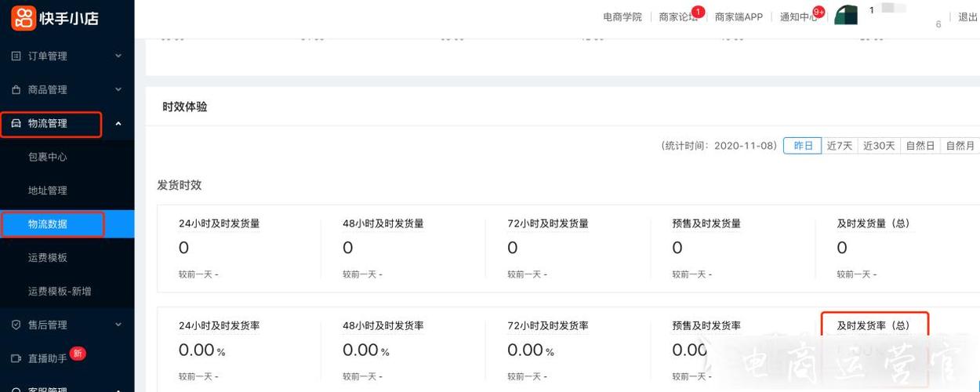
Task: Select the 近30天 time range tab
Action: [878, 146]
